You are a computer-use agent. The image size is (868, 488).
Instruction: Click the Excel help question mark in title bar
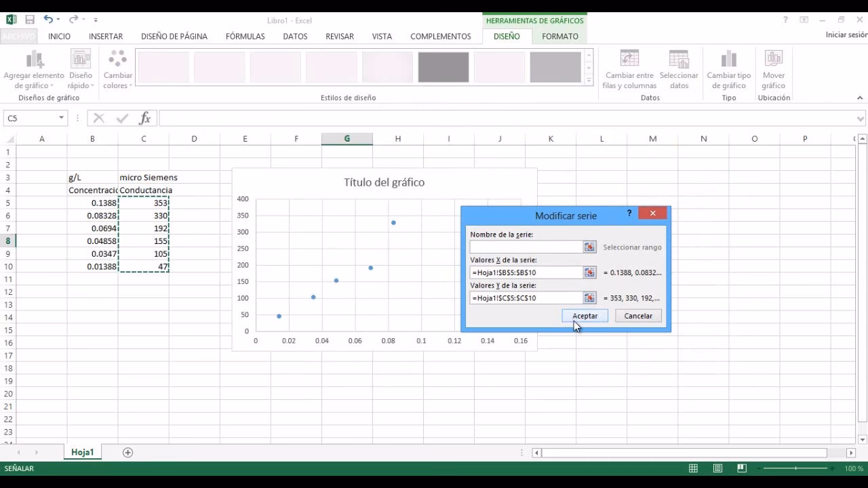point(785,20)
